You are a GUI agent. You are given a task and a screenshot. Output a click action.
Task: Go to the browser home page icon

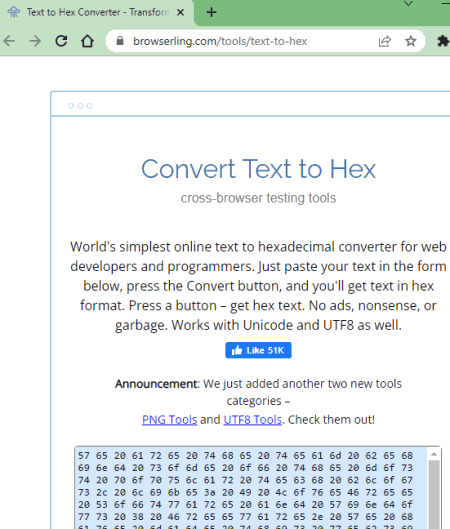87,41
